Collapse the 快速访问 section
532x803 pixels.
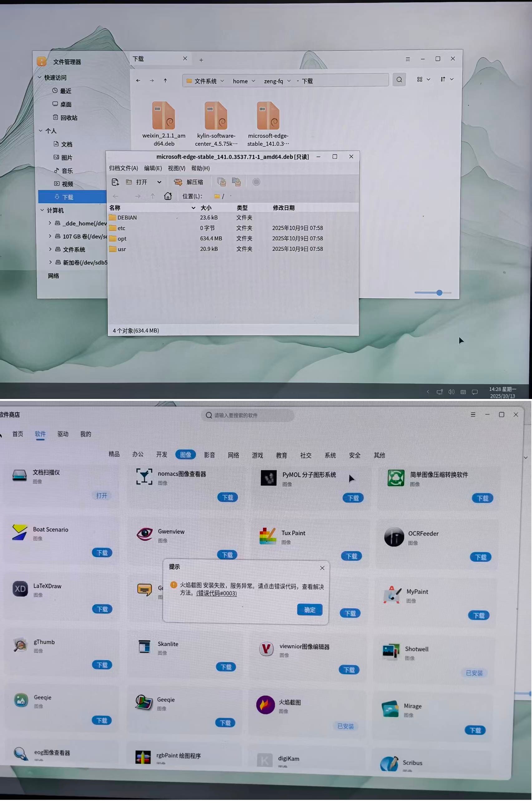point(40,78)
